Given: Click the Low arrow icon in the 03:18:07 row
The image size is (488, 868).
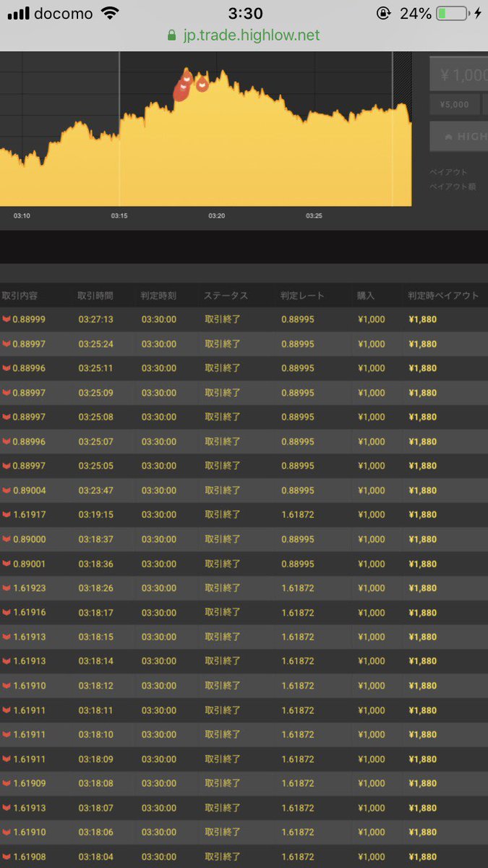Looking at the screenshot, I should 7,808.
